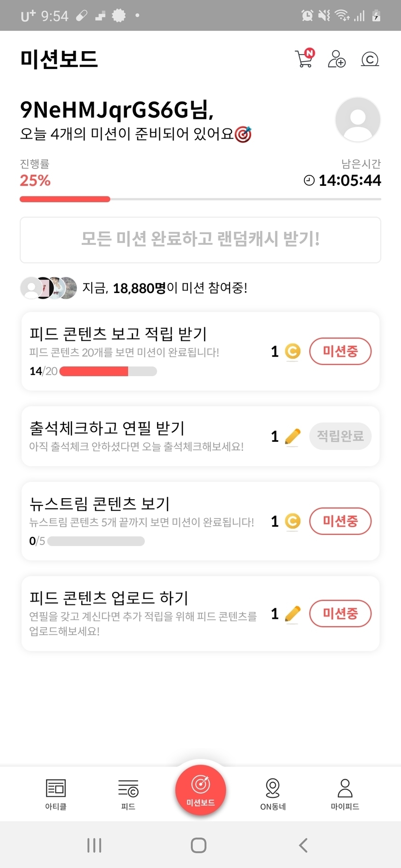Image resolution: width=401 pixels, height=868 pixels.
Task: Go to the 마이피드 tab
Action: pyautogui.click(x=345, y=794)
